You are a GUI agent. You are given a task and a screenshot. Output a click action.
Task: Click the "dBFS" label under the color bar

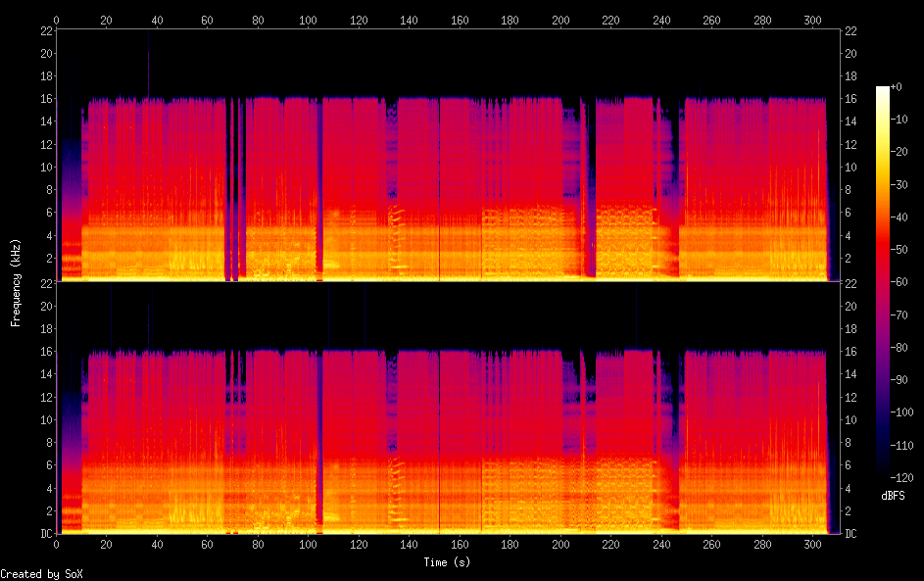click(893, 496)
